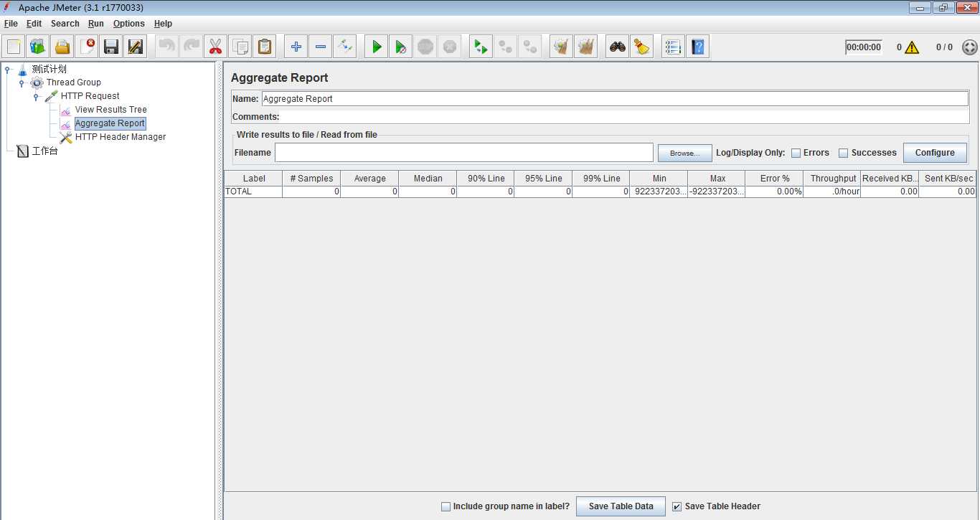980x520 pixels.
Task: Open the Options menu
Action: click(x=129, y=24)
